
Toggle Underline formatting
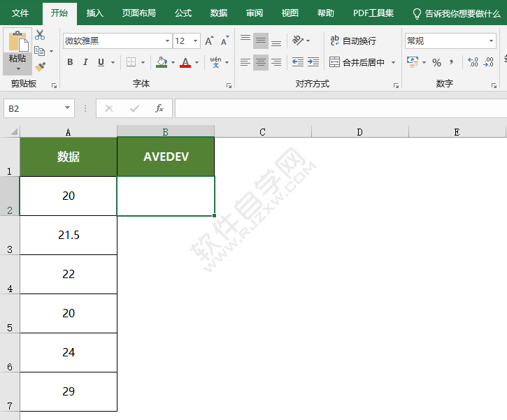pos(101,62)
